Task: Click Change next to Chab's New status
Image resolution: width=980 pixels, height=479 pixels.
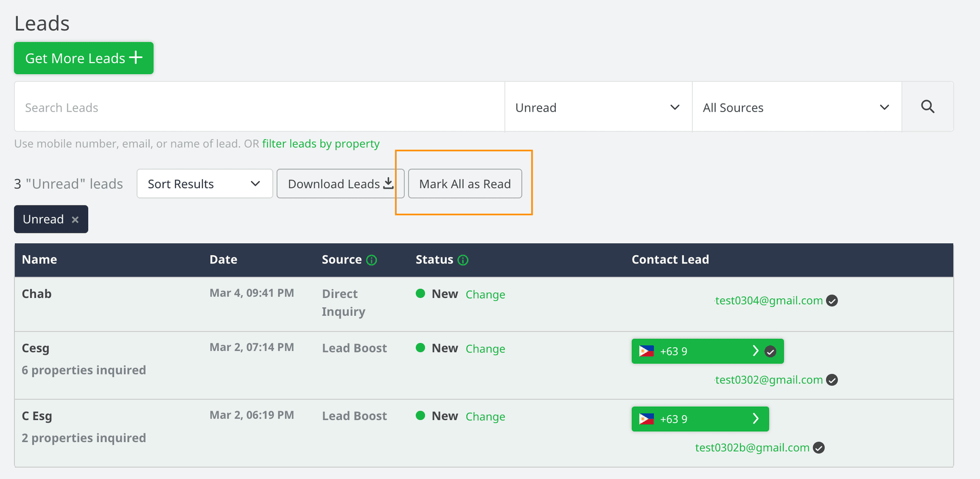Action: (485, 294)
